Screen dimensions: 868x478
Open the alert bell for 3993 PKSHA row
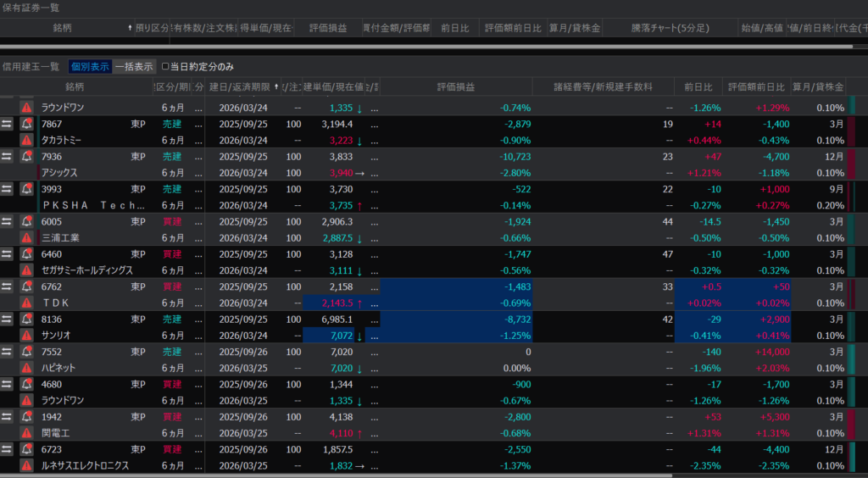(26, 189)
